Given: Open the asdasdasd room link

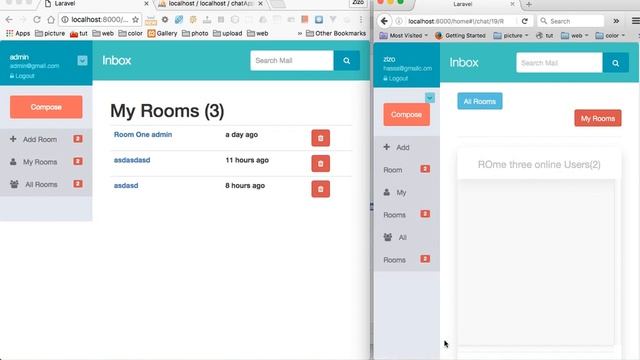Looking at the screenshot, I should click(132, 160).
